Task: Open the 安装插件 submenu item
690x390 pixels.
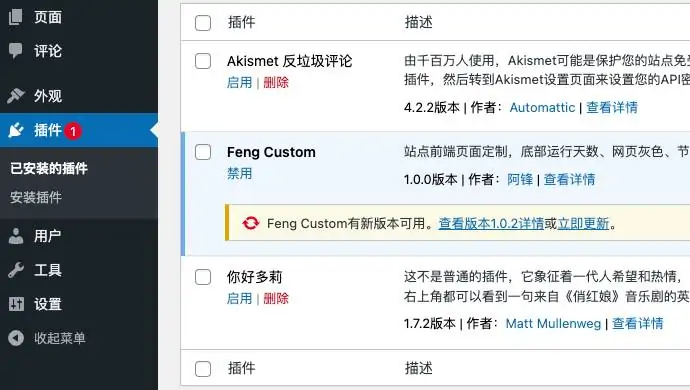Action: 36,197
